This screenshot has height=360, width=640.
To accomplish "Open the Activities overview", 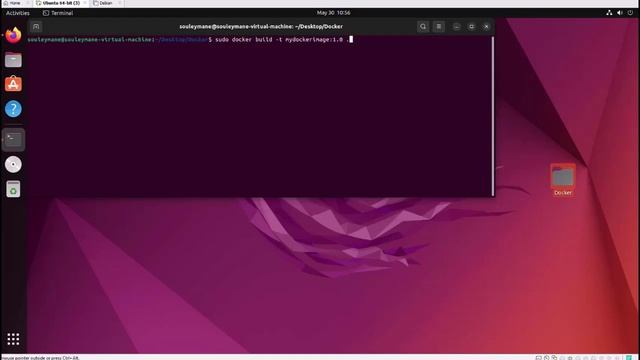I will (18, 13).
